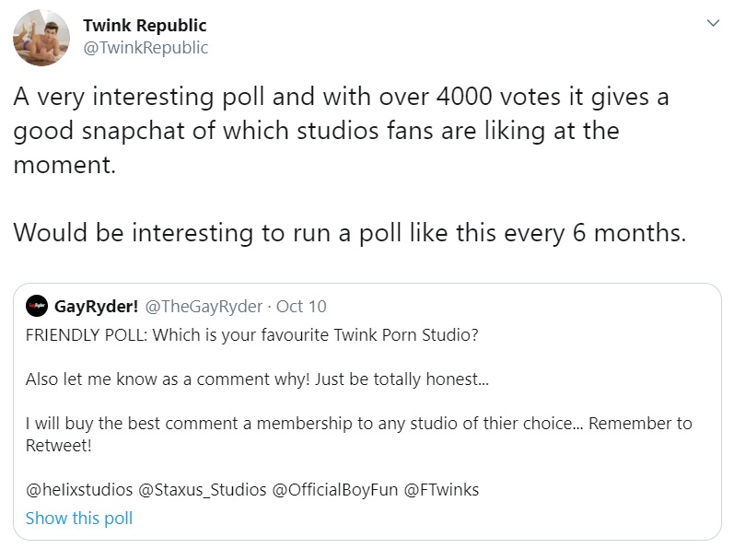
Task: Open the tweet options chevron menu
Action: [x=712, y=23]
